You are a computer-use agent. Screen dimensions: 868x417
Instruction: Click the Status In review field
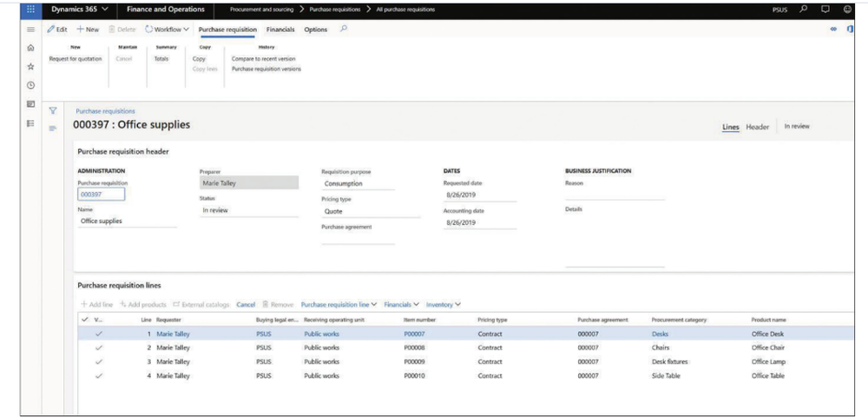249,210
